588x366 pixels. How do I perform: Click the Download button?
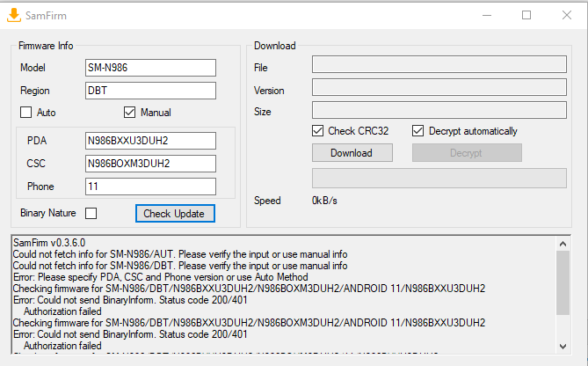352,153
